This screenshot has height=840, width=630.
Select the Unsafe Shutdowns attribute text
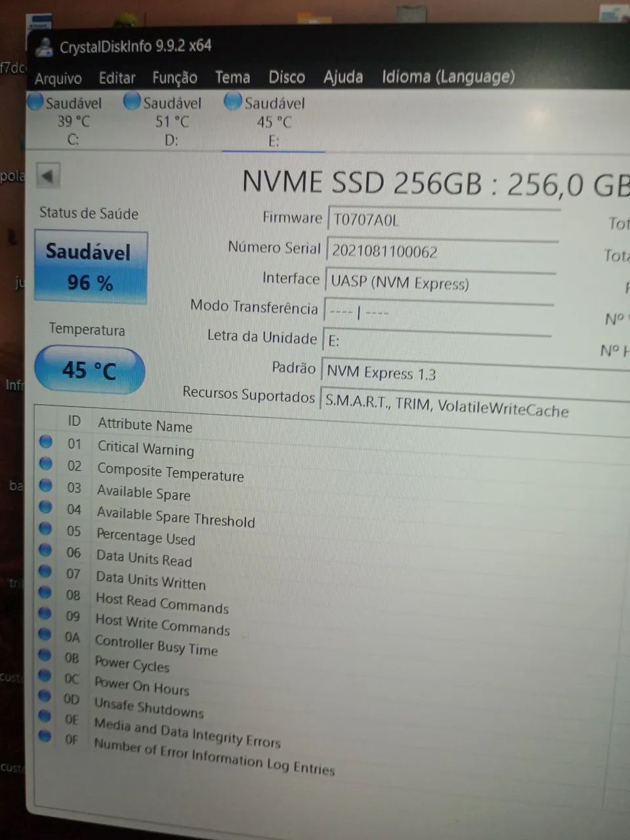click(x=149, y=707)
